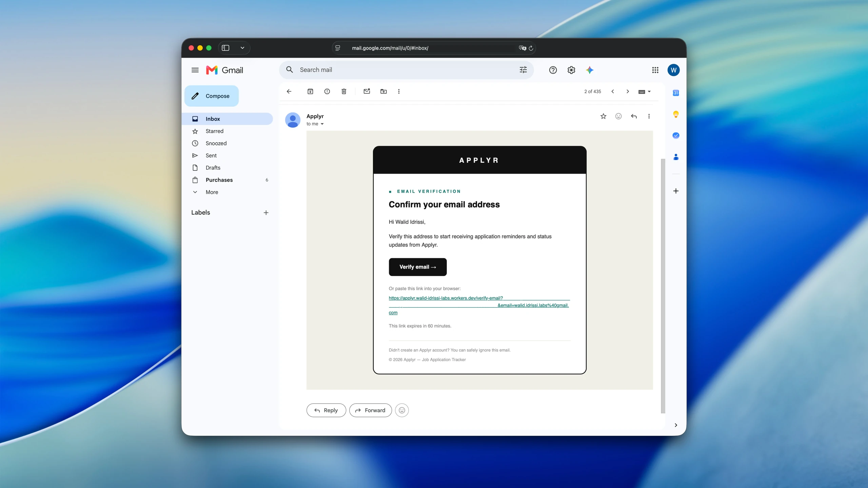Toggle the browser sidebar
This screenshot has width=868, height=488.
coord(225,48)
